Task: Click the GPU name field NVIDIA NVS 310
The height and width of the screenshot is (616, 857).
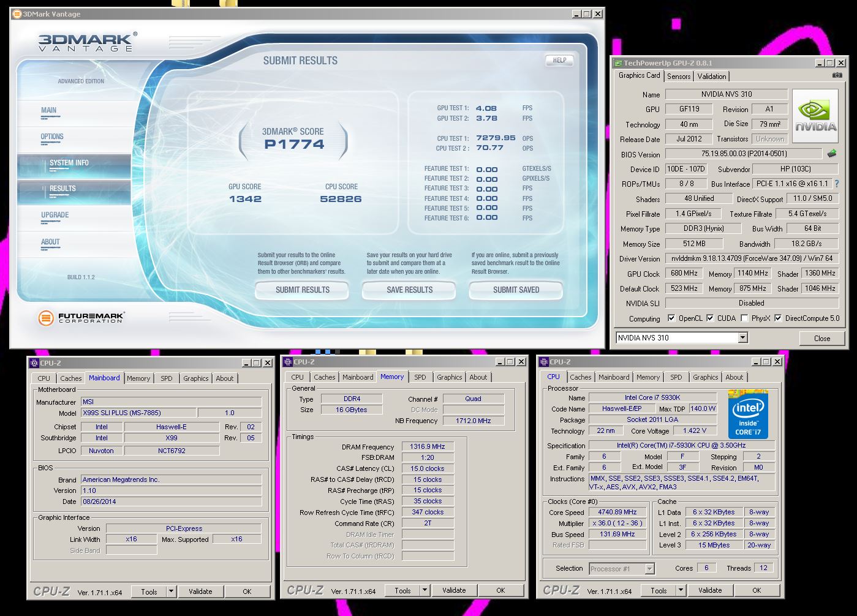Action: click(727, 94)
